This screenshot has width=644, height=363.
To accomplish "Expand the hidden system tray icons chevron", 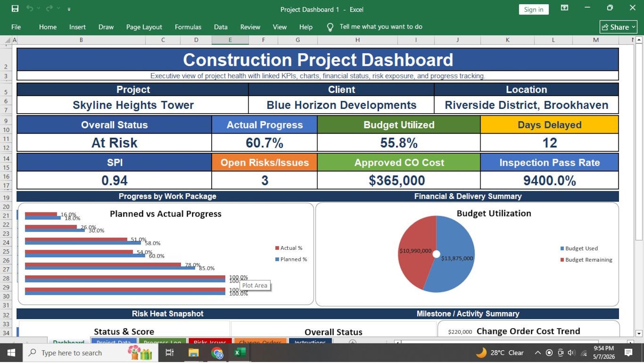I will tap(538, 353).
